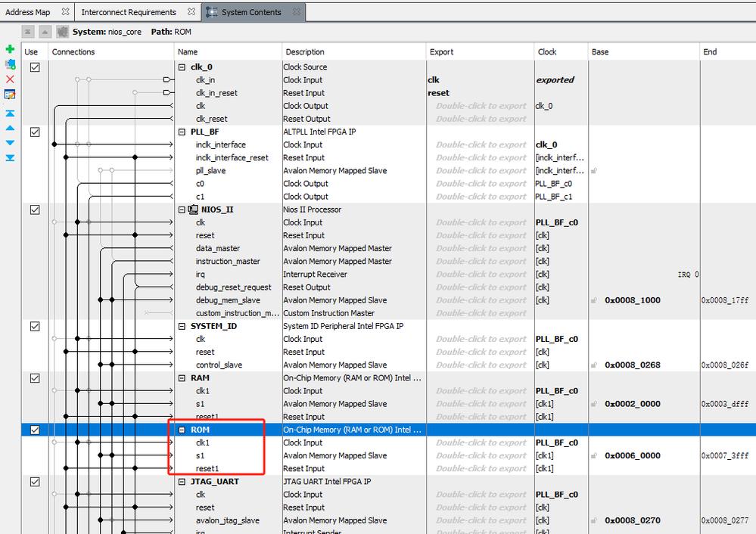Screen dimensions: 756x534
Task: Add a new component with the green plus
Action: (10, 49)
